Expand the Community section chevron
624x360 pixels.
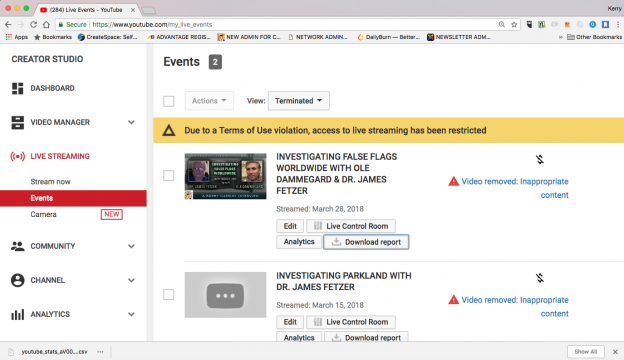point(131,246)
